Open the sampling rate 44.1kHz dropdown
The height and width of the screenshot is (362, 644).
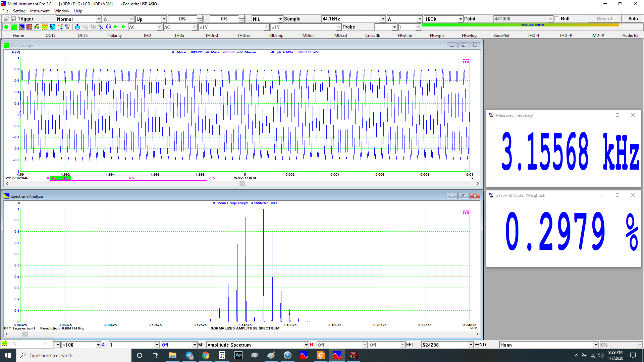pyautogui.click(x=383, y=19)
